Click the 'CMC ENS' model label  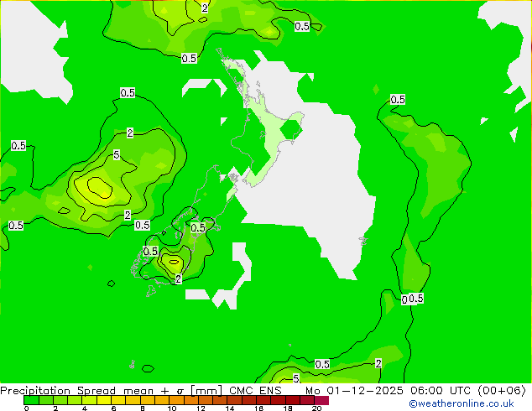(255, 390)
